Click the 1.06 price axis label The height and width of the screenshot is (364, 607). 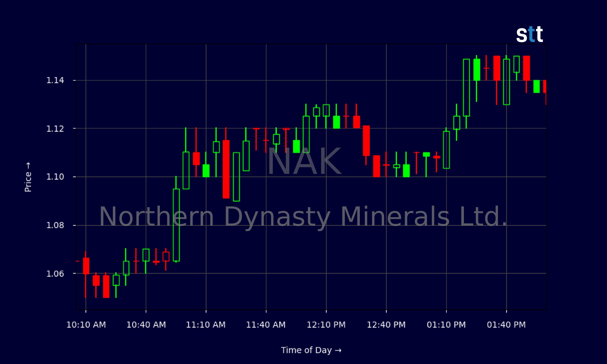click(x=55, y=274)
